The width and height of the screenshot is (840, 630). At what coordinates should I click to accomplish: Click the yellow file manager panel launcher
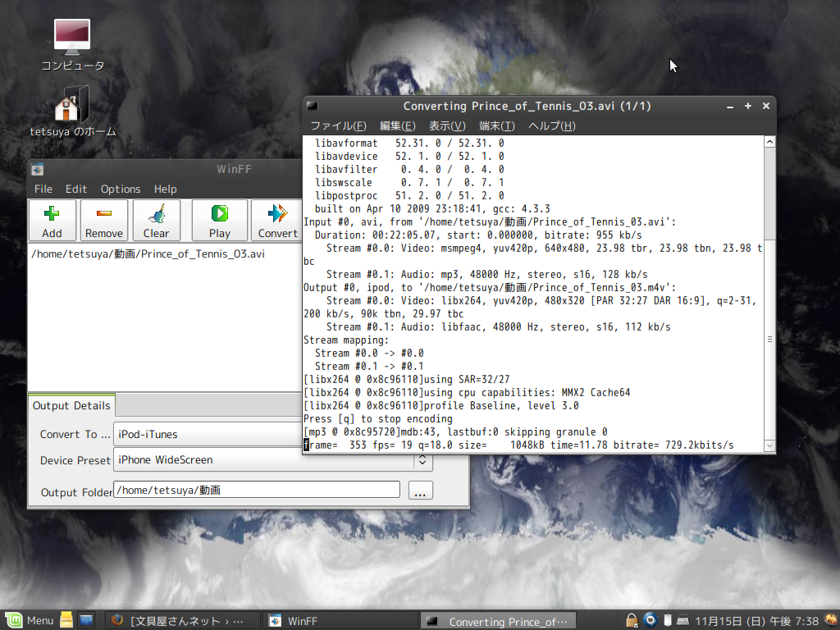pos(66,620)
